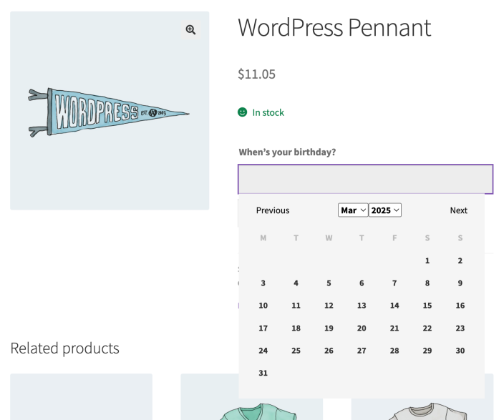
Task: Click the WordPress Pennant product image
Action: [109, 112]
